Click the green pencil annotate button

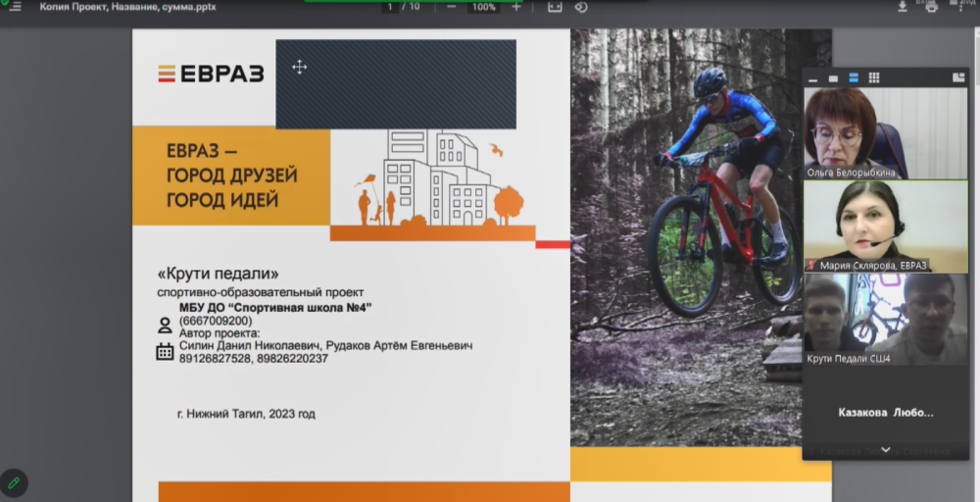coord(14,482)
